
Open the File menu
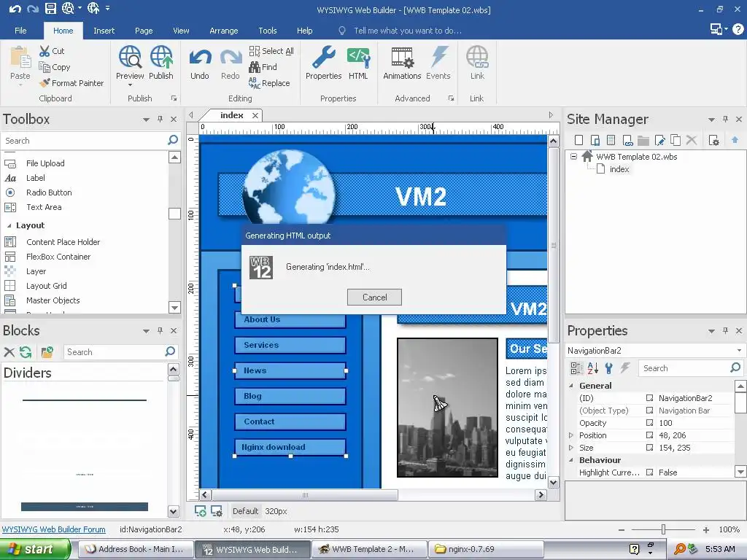(20, 31)
